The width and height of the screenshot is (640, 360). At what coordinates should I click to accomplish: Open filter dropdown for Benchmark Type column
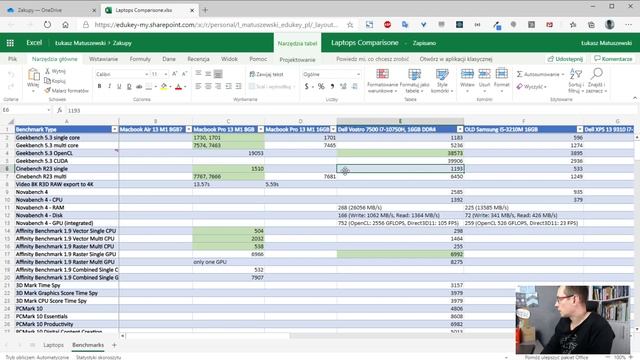click(x=114, y=129)
